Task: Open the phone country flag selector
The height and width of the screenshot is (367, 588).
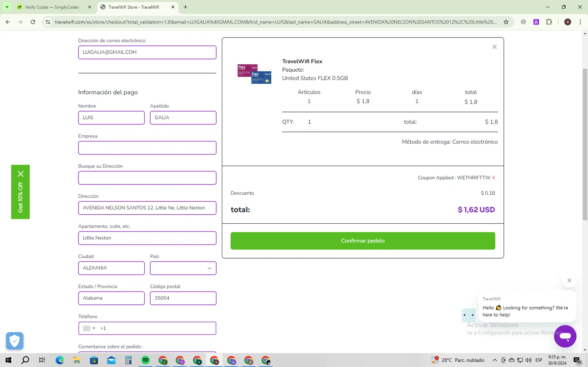Action: [x=89, y=328]
